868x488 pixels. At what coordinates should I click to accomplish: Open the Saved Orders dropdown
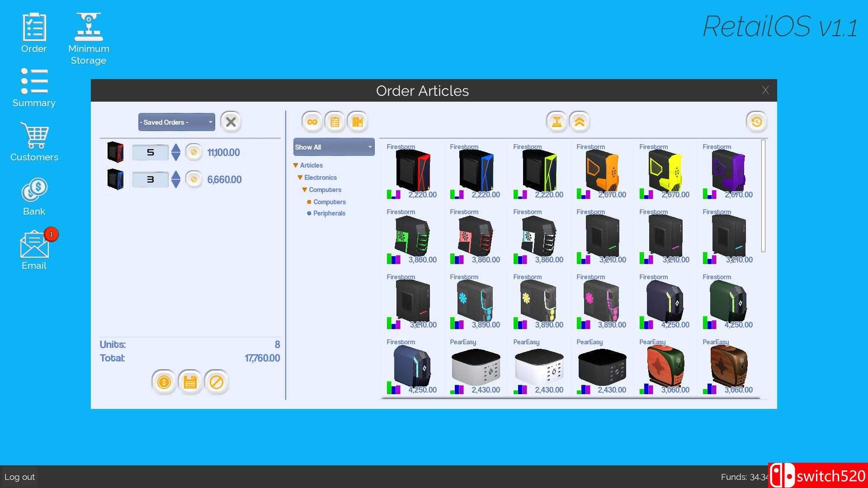pyautogui.click(x=176, y=122)
